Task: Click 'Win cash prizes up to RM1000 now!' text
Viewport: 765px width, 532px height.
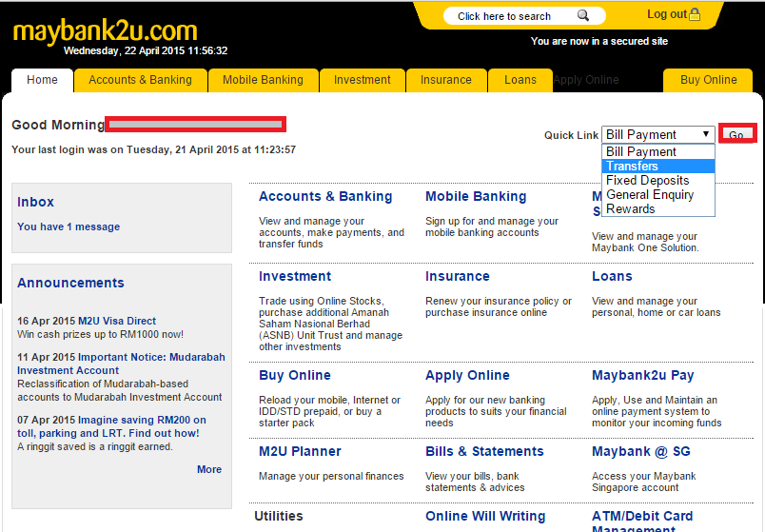Action: click(x=101, y=334)
